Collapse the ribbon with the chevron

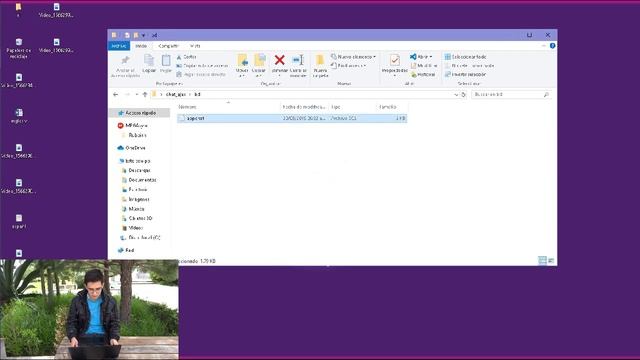pos(544,46)
